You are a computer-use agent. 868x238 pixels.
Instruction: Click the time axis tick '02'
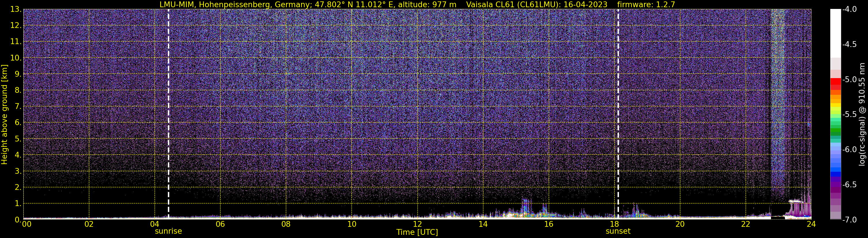pyautogui.click(x=89, y=224)
